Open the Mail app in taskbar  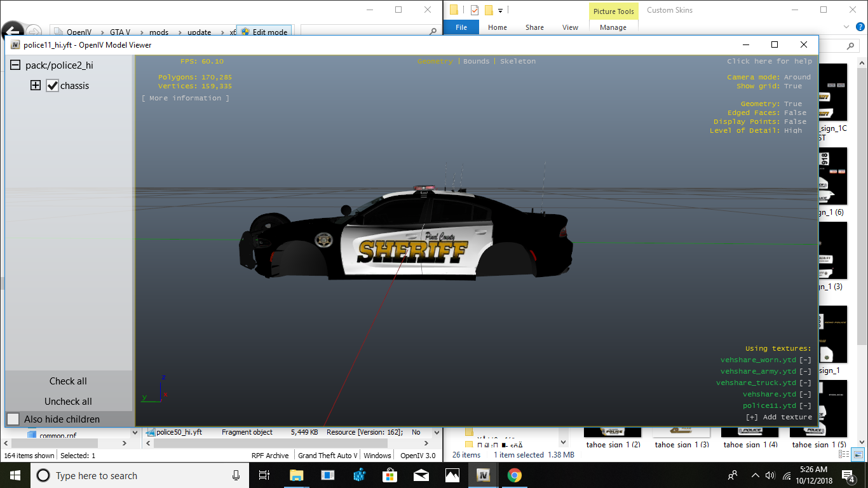[x=421, y=475]
